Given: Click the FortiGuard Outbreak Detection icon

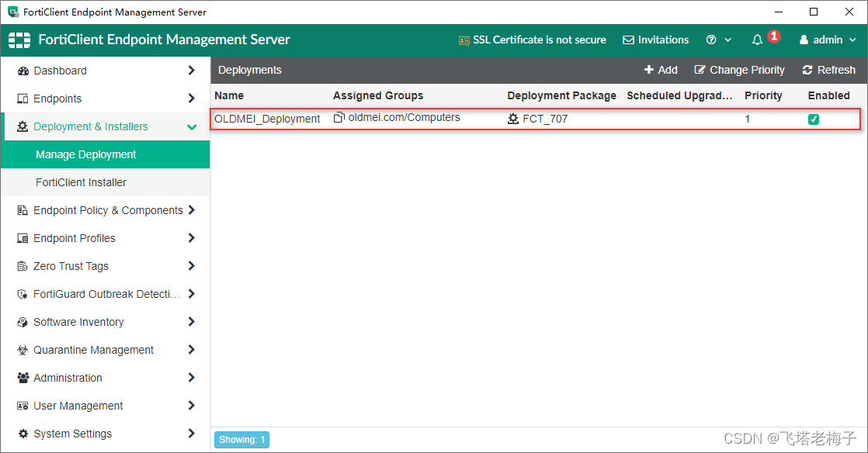Looking at the screenshot, I should click(x=23, y=294).
